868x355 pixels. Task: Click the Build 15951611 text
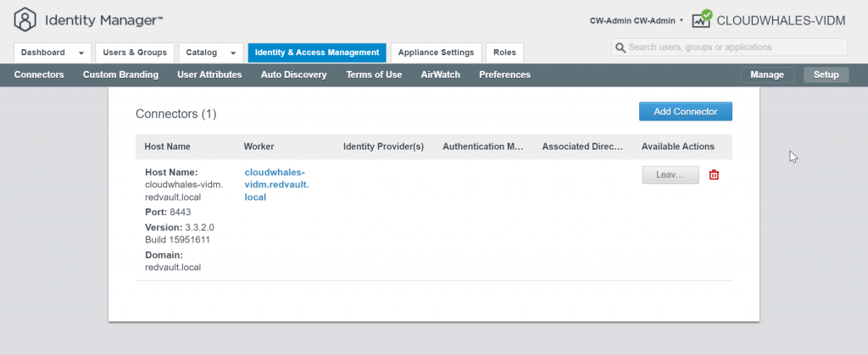pos(177,240)
